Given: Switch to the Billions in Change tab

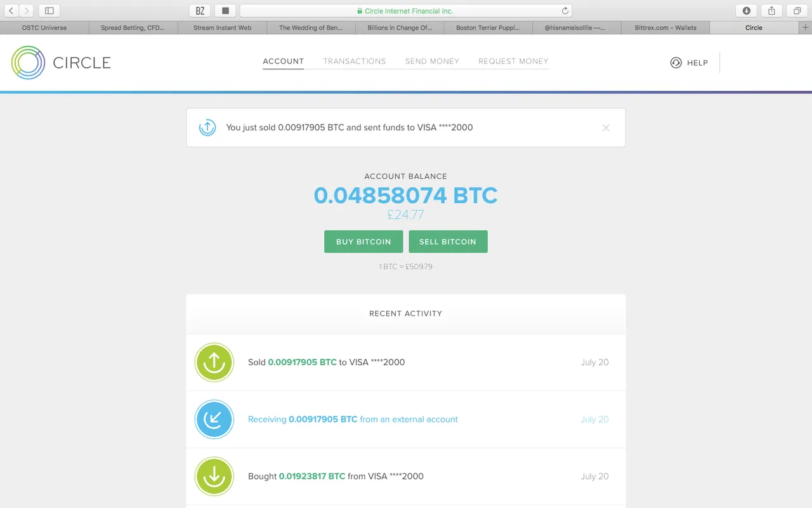Looking at the screenshot, I should [x=400, y=28].
